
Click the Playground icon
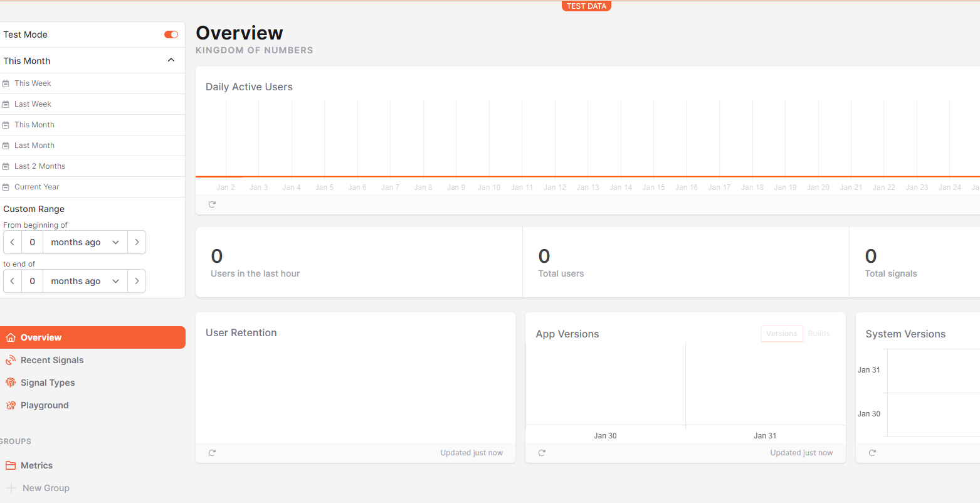tap(10, 405)
